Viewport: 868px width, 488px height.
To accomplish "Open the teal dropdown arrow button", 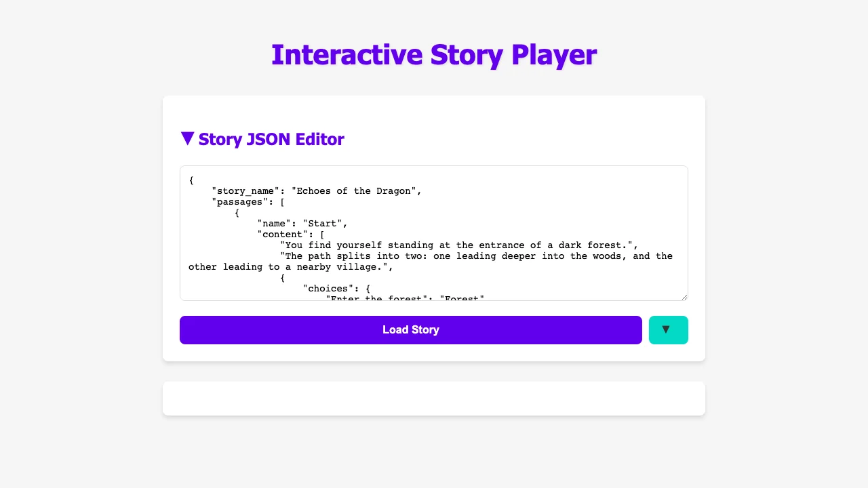I will tap(668, 330).
